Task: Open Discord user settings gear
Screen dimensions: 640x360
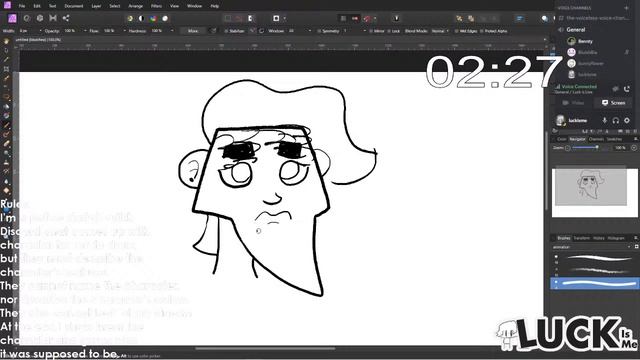Action: point(627,120)
